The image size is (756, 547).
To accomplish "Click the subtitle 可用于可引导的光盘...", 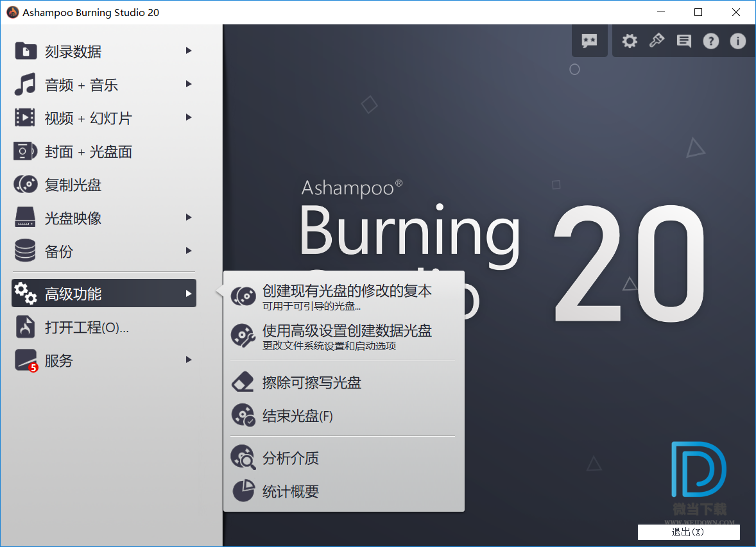I will [311, 306].
